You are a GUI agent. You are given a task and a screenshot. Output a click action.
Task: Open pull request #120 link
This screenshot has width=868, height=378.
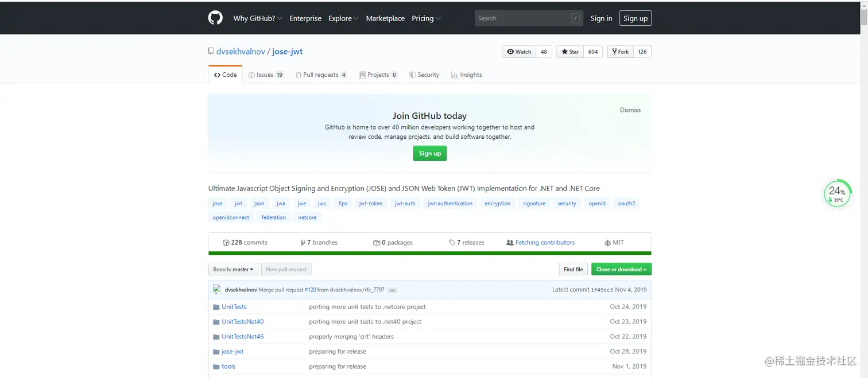(310, 290)
